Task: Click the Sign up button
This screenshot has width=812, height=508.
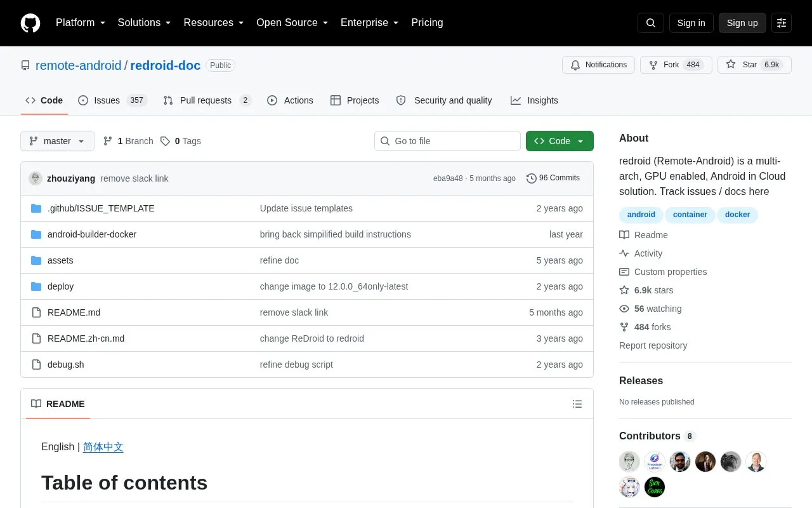Action: [742, 23]
